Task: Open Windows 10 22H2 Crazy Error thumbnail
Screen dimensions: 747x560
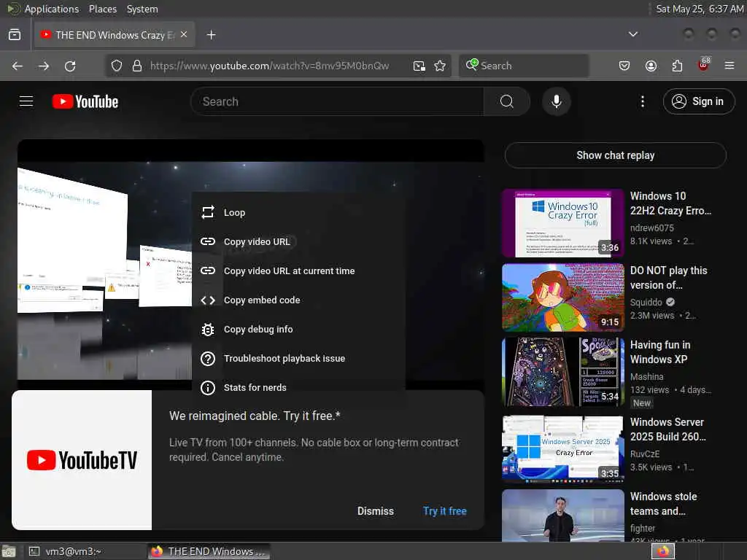Action: tap(563, 223)
